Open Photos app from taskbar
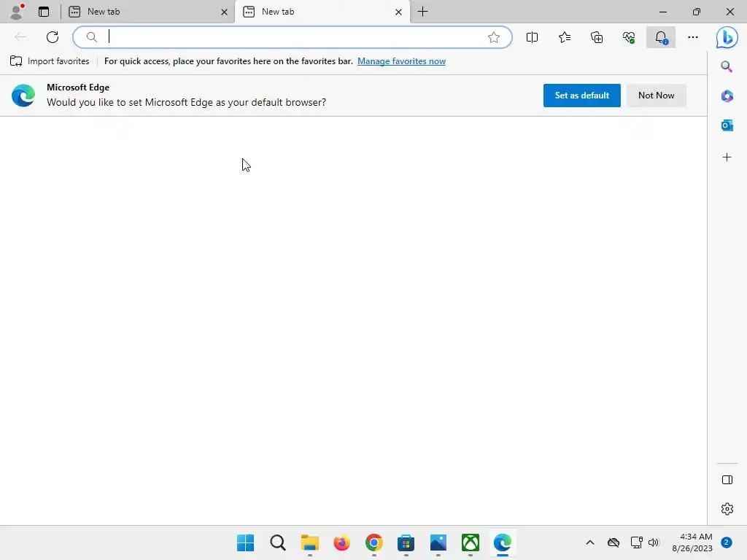The height and width of the screenshot is (560, 747). (x=438, y=542)
